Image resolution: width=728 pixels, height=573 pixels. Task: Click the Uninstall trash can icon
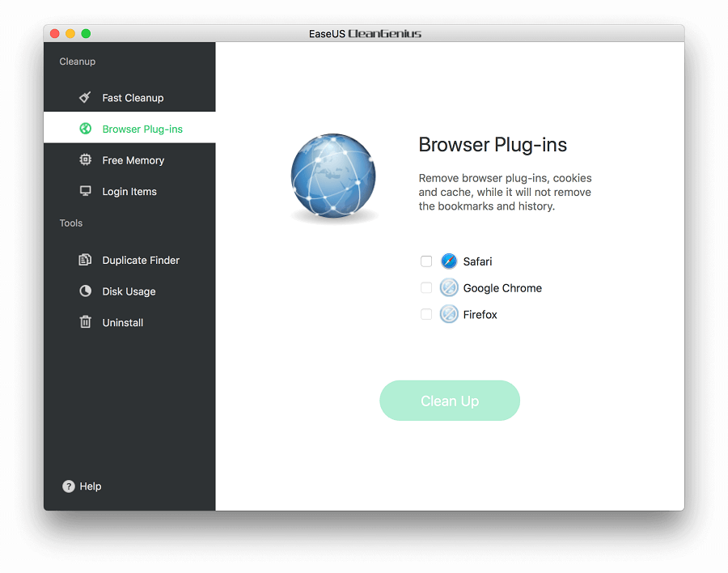(x=86, y=321)
